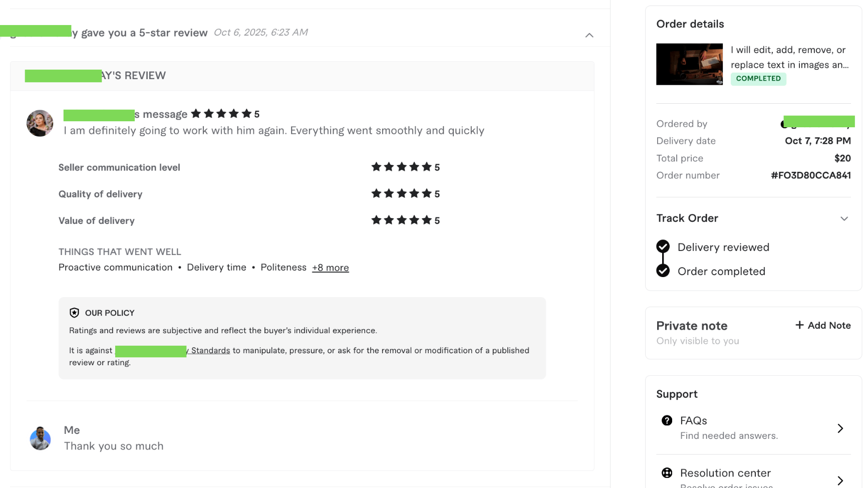
Task: Open the Resolution center chevron arrow
Action: (x=840, y=480)
